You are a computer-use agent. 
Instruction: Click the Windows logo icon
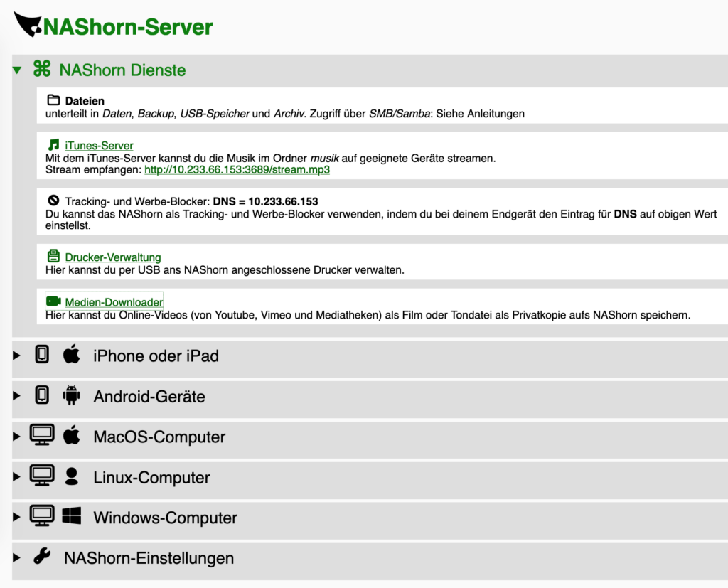[x=72, y=515]
